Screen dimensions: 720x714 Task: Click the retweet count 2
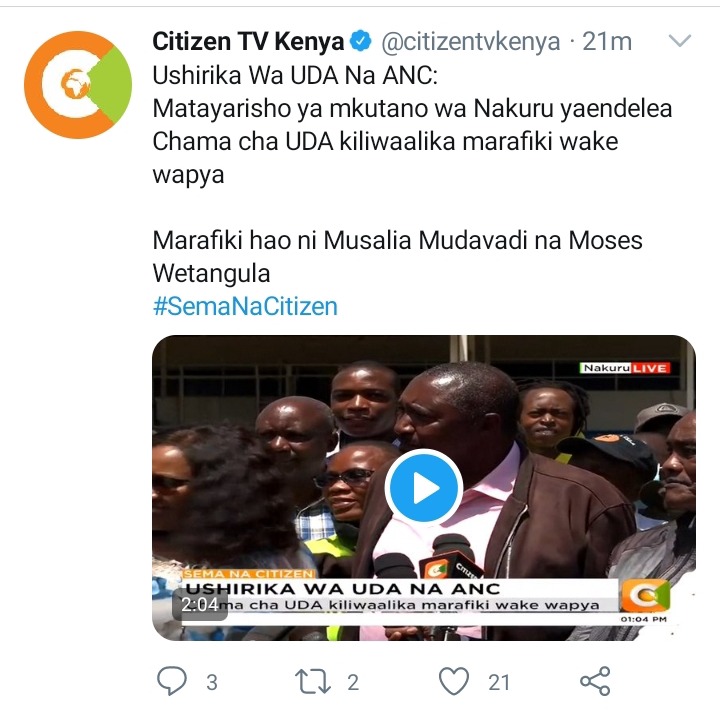point(353,682)
